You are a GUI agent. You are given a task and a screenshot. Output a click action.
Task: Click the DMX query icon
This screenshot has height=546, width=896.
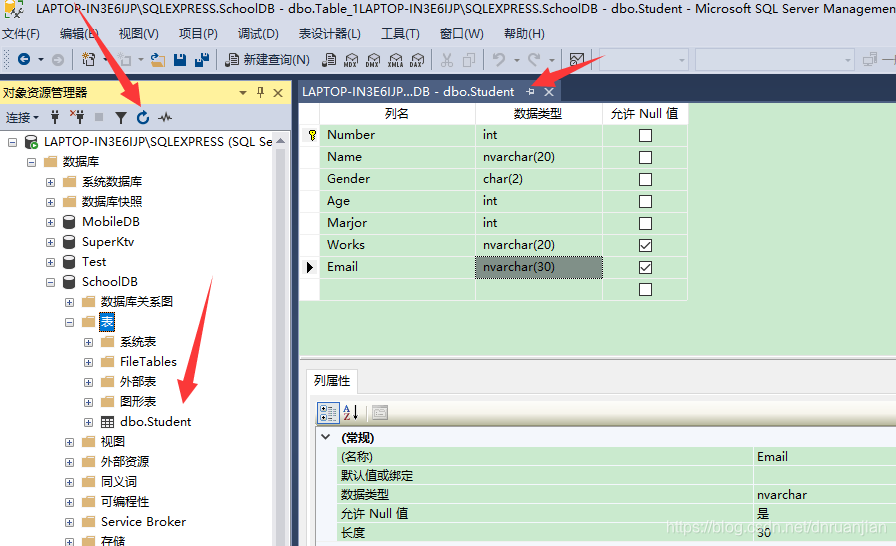click(373, 60)
